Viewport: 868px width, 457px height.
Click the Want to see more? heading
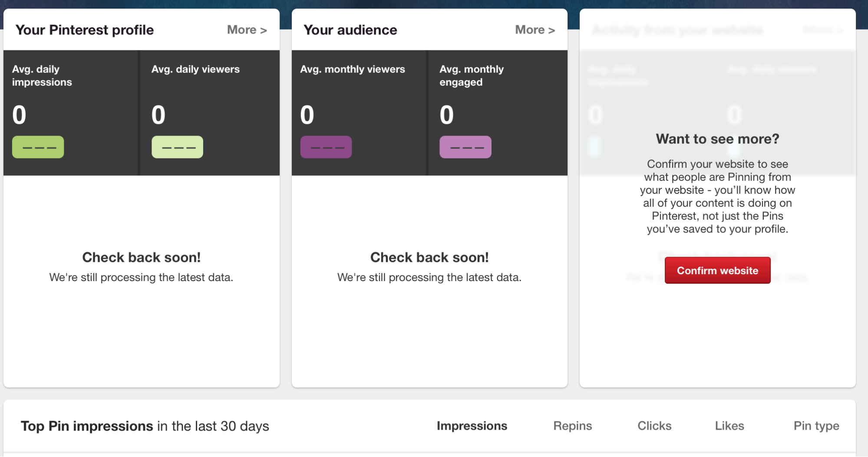pyautogui.click(x=717, y=139)
